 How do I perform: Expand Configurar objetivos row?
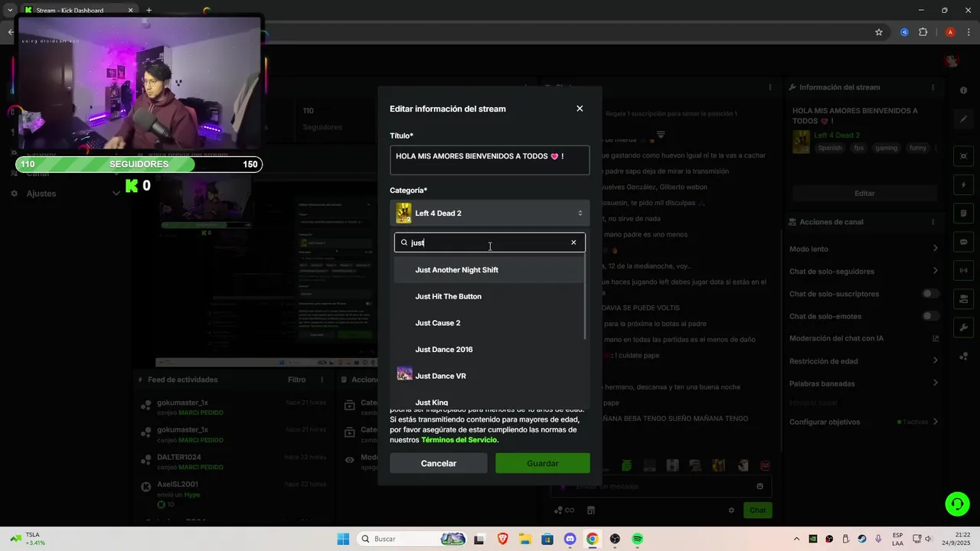pyautogui.click(x=864, y=422)
